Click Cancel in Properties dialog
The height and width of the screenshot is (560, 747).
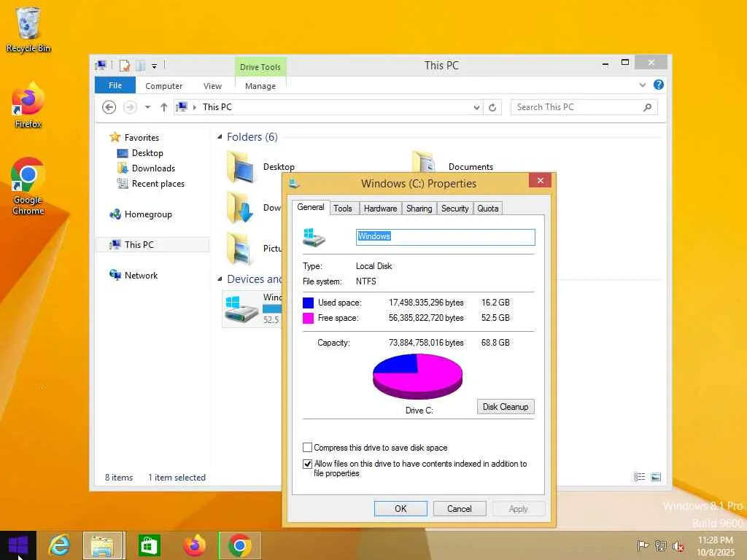pos(460,508)
